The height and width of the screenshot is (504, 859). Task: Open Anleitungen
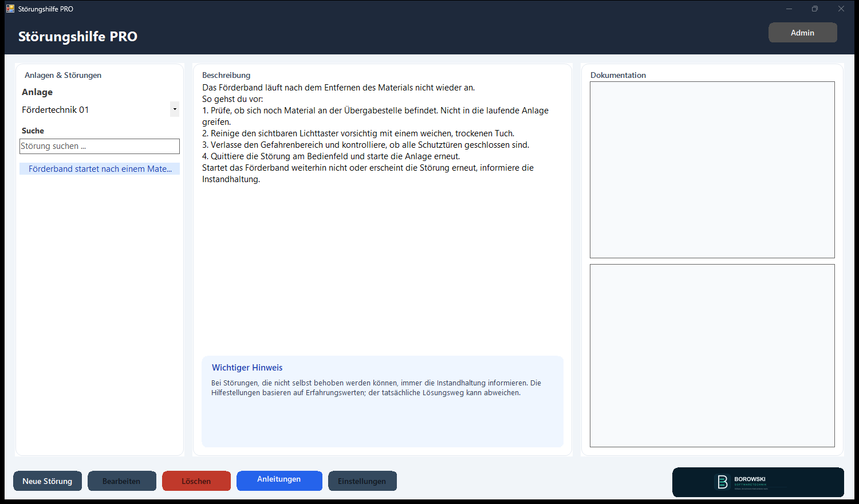coord(279,481)
